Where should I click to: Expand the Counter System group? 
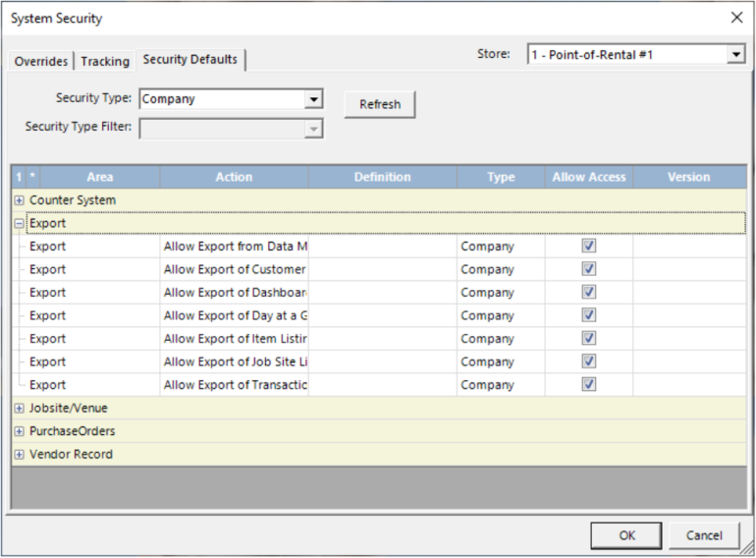[19, 200]
